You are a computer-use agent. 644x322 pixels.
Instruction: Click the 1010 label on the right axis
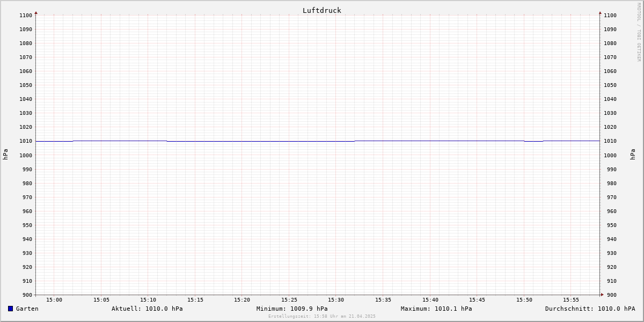click(610, 141)
